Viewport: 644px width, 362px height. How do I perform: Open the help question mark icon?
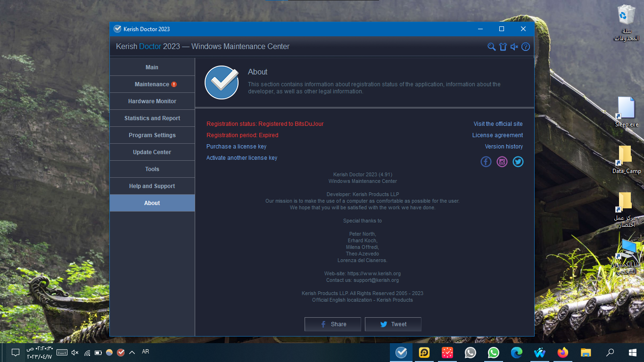coord(526,47)
